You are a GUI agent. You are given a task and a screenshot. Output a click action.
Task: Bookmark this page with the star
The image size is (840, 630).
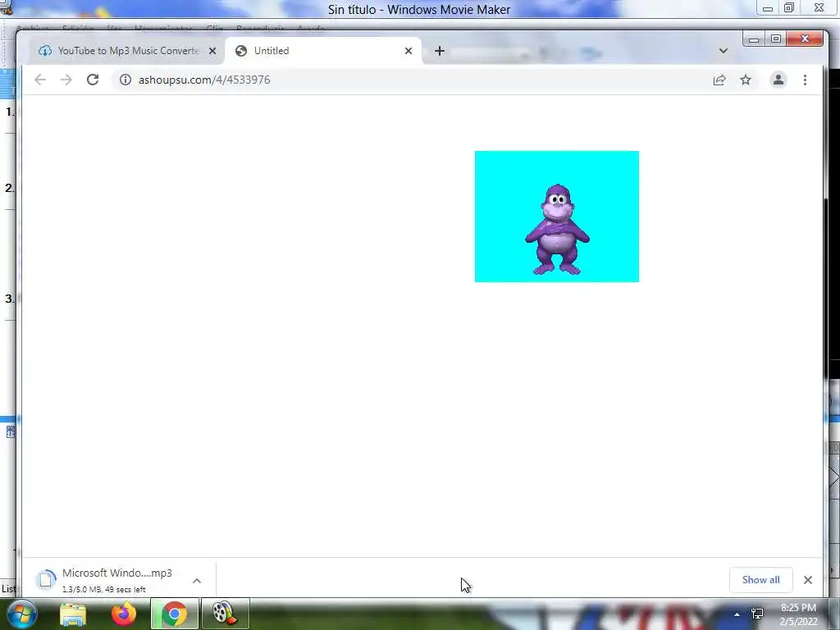pos(746,80)
